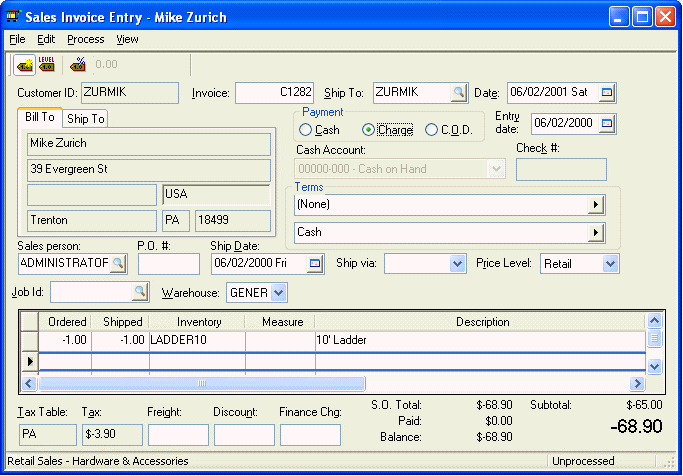Click the 39 Evergreen St address field
683x476 pixels.
coord(149,170)
